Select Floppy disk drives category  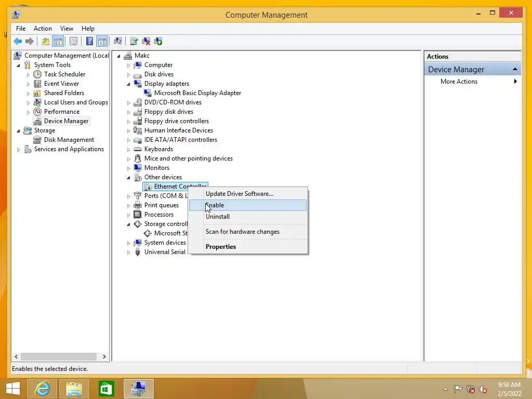click(169, 112)
